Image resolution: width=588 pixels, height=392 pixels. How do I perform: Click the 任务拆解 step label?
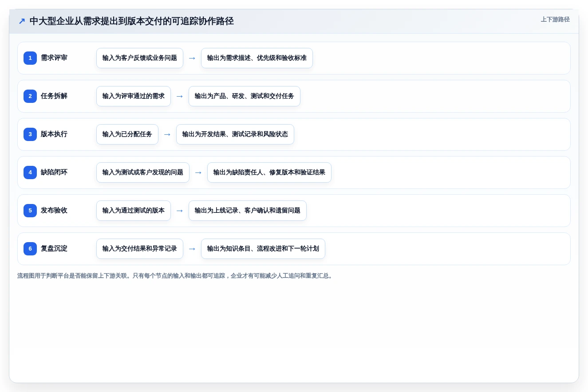click(x=54, y=96)
